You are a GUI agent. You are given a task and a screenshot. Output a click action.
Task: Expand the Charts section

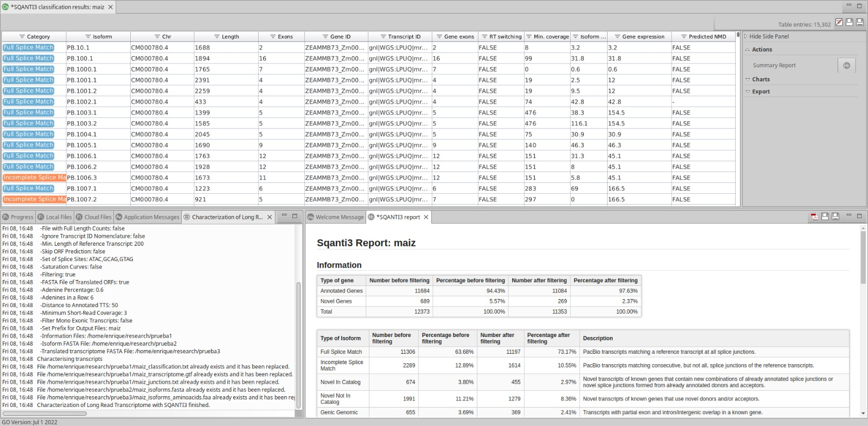(x=748, y=79)
